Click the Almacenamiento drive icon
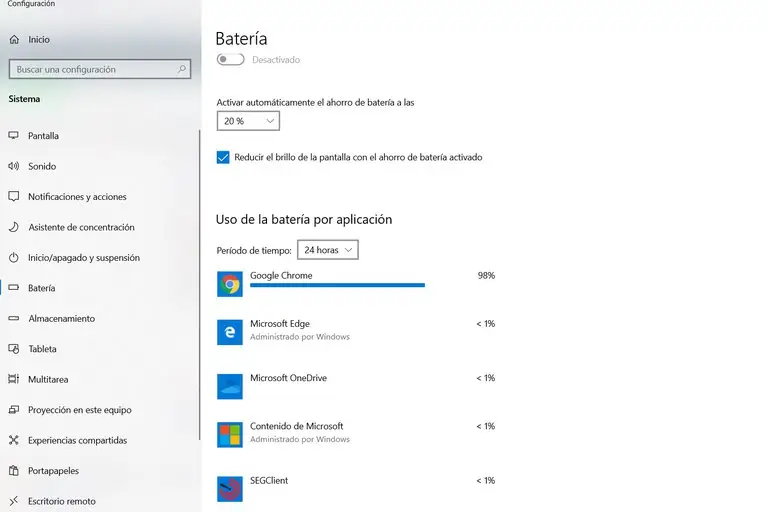Screen dimensions: 768x512 click(14, 318)
